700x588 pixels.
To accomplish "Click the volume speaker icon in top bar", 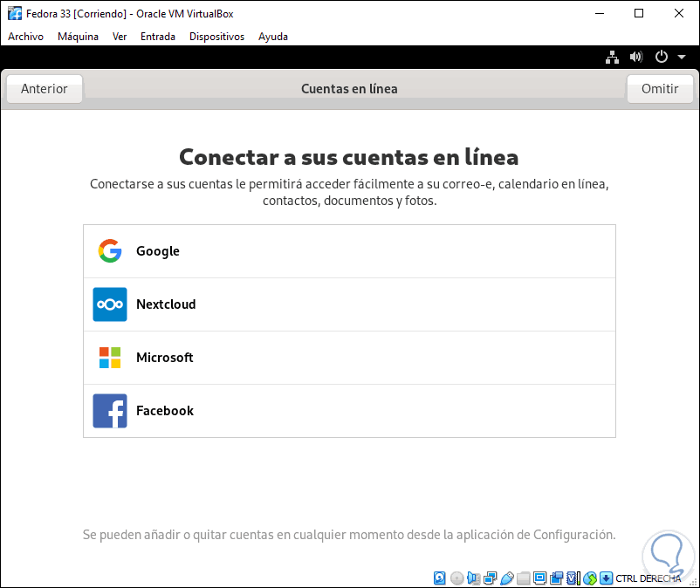I will point(636,57).
